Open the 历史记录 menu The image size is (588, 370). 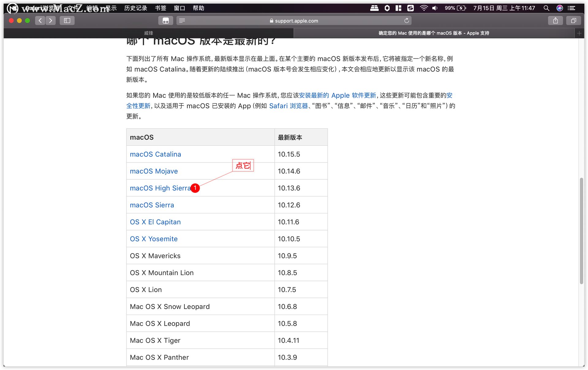click(x=136, y=8)
